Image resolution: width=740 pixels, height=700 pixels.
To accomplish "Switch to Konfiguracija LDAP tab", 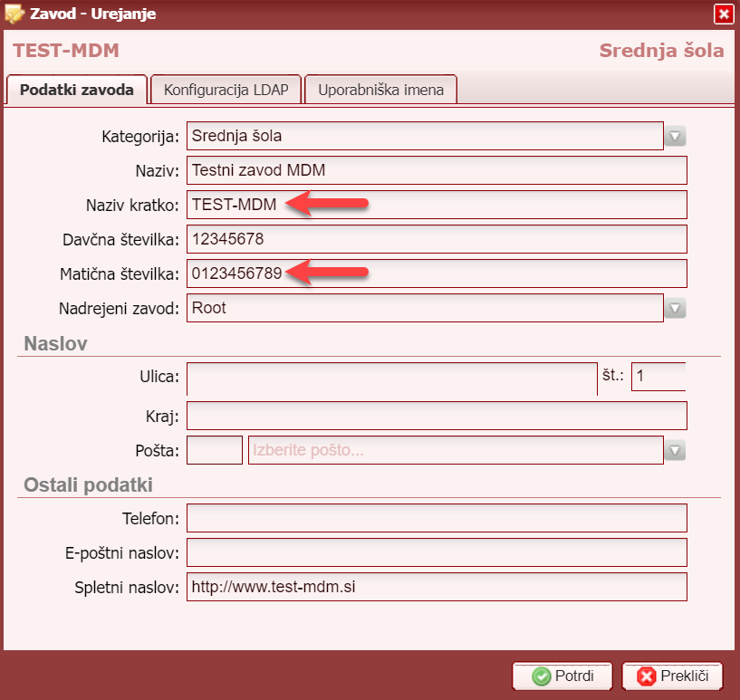I will [226, 90].
